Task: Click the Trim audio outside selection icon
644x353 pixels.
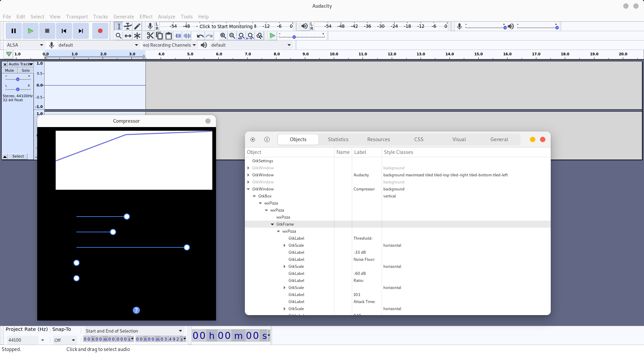Action: (178, 36)
